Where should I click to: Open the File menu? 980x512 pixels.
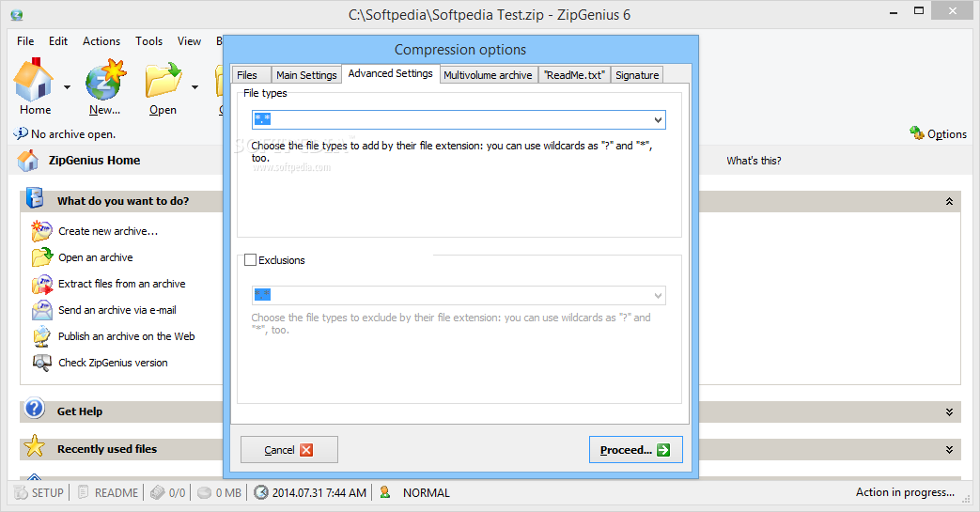[x=25, y=41]
